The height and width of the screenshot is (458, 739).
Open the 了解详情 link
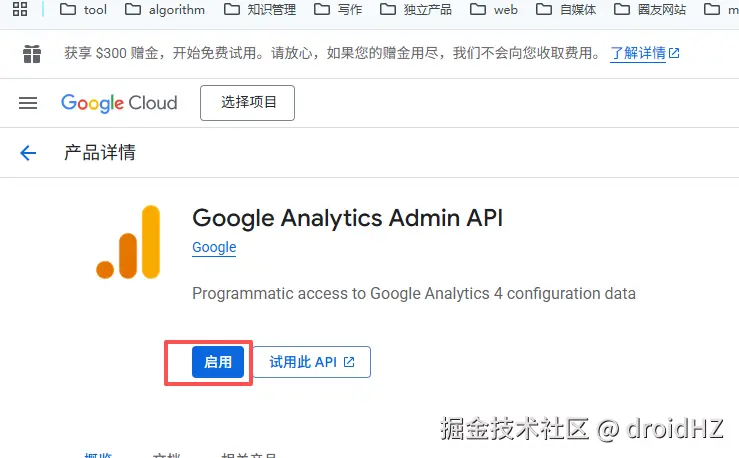(x=645, y=53)
